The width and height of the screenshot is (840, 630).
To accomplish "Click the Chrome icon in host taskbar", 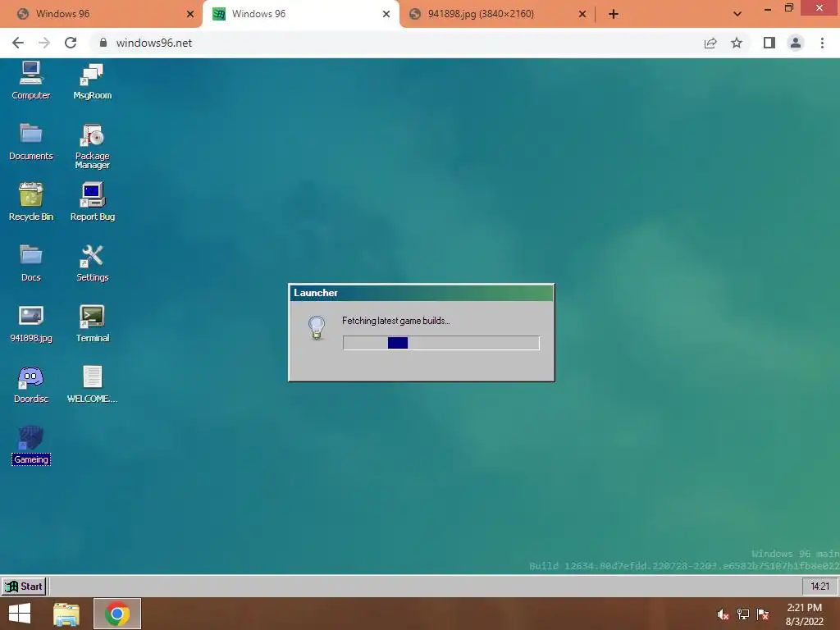I will click(117, 614).
